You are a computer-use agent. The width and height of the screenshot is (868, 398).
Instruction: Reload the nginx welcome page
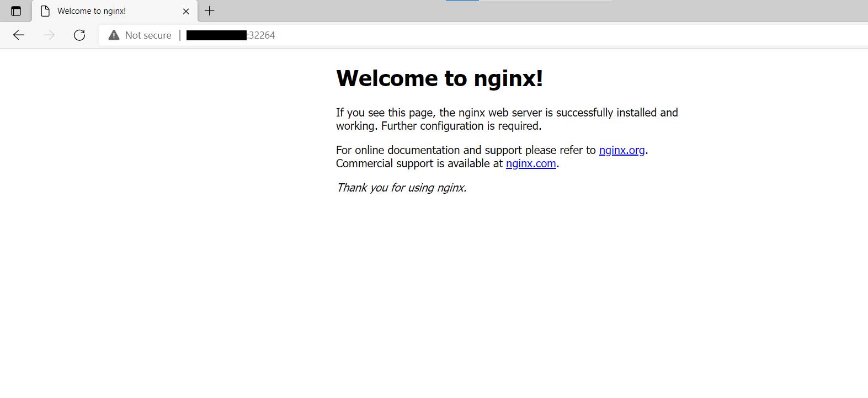79,35
